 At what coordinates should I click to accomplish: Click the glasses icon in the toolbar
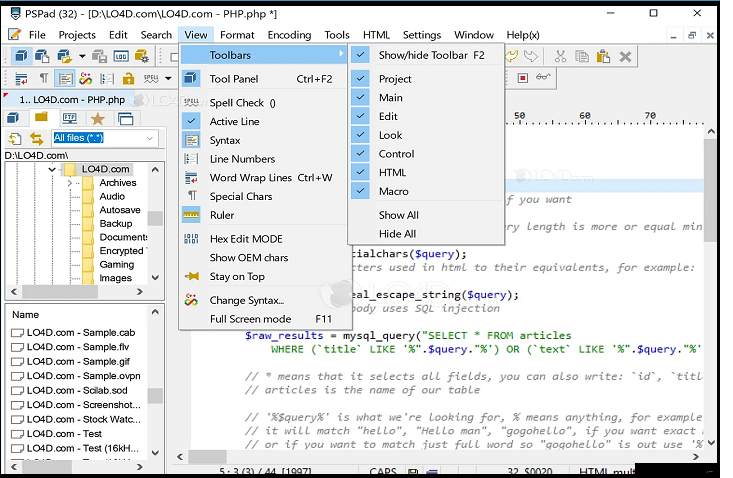543,78
